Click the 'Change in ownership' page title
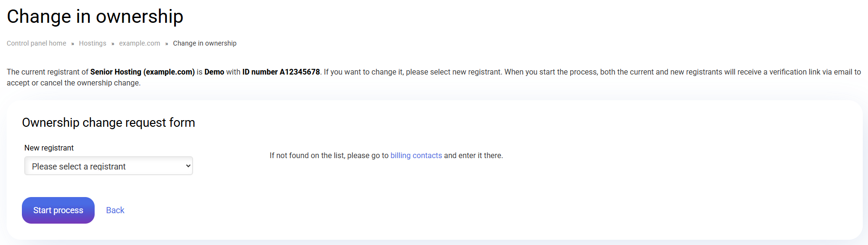The height and width of the screenshot is (245, 868). tap(95, 17)
